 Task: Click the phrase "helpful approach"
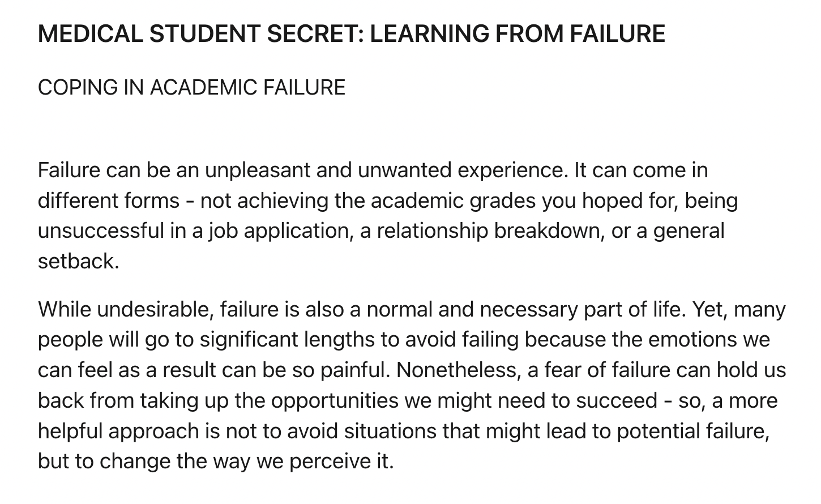coord(118,432)
